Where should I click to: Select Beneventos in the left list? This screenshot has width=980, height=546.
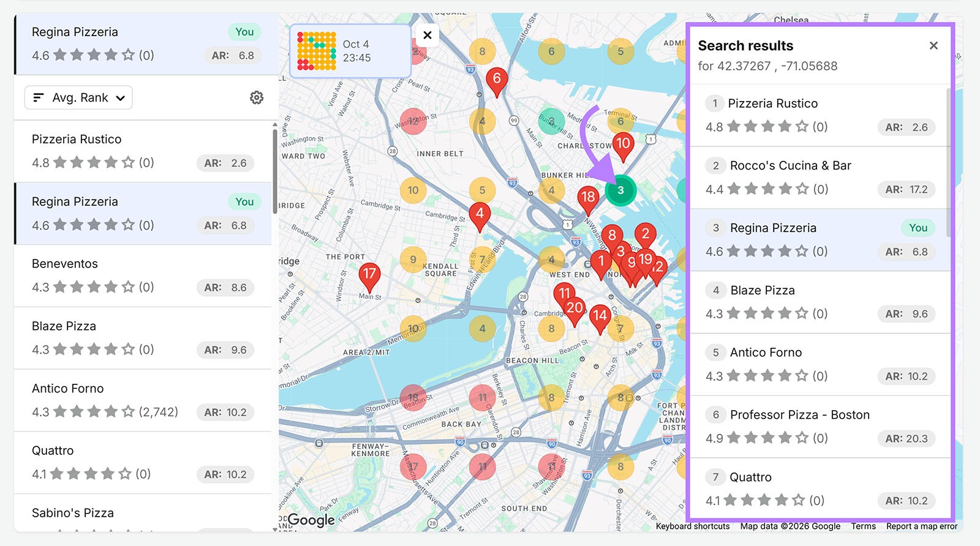click(143, 275)
